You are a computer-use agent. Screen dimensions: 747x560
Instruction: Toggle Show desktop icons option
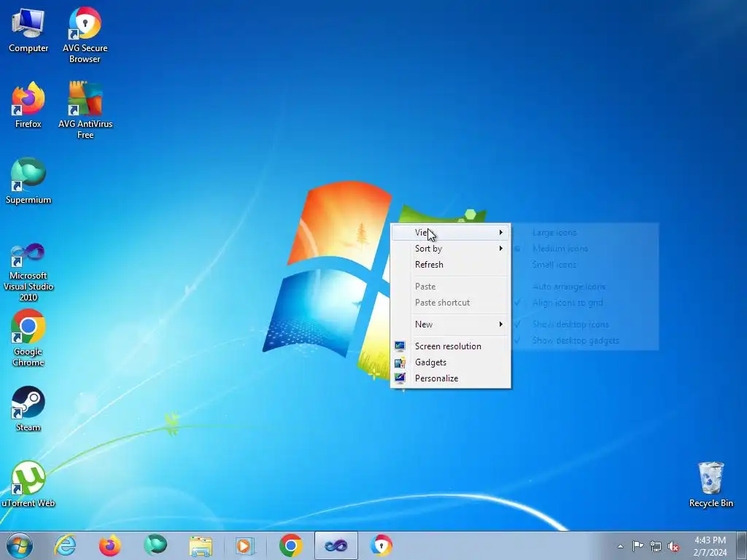coord(586,324)
